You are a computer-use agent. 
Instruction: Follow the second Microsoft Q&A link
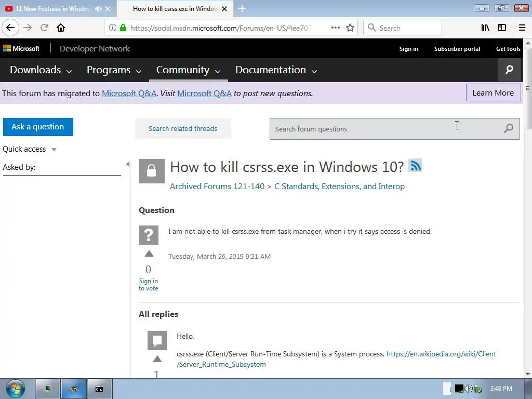pos(205,94)
